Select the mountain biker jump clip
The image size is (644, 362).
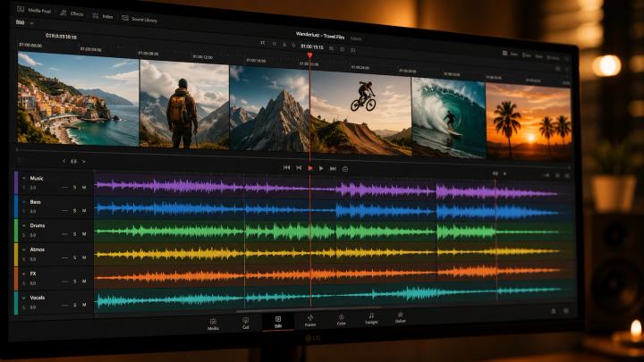(x=360, y=114)
